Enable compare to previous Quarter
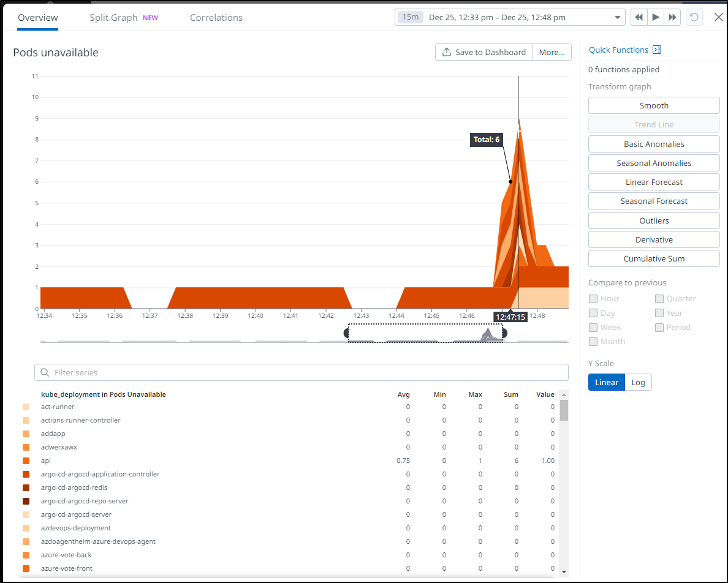Viewport: 728px width, 583px height. [x=659, y=299]
